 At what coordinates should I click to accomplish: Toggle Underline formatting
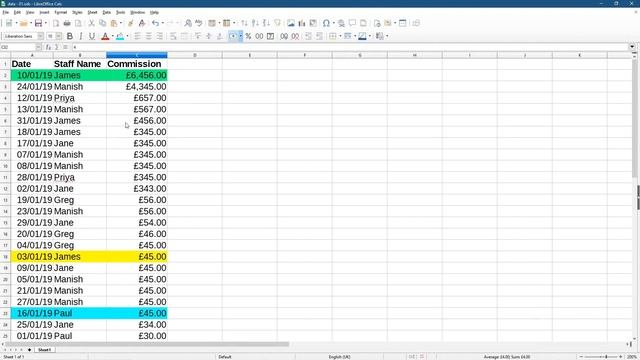coord(92,36)
